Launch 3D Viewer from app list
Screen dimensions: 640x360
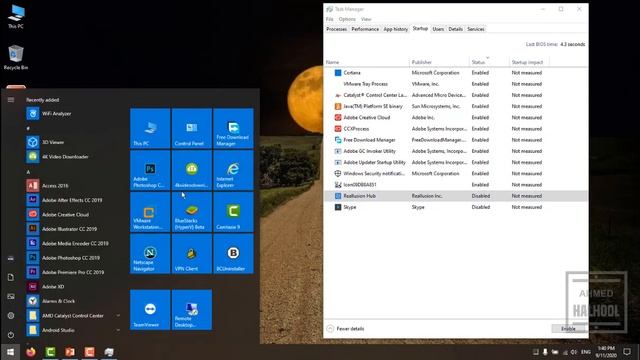(x=73, y=142)
